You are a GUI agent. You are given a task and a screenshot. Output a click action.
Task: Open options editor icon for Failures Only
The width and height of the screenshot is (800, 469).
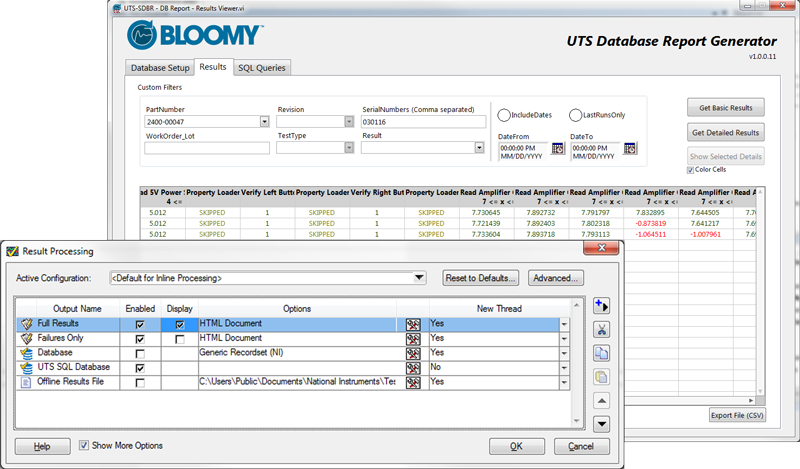(x=413, y=339)
